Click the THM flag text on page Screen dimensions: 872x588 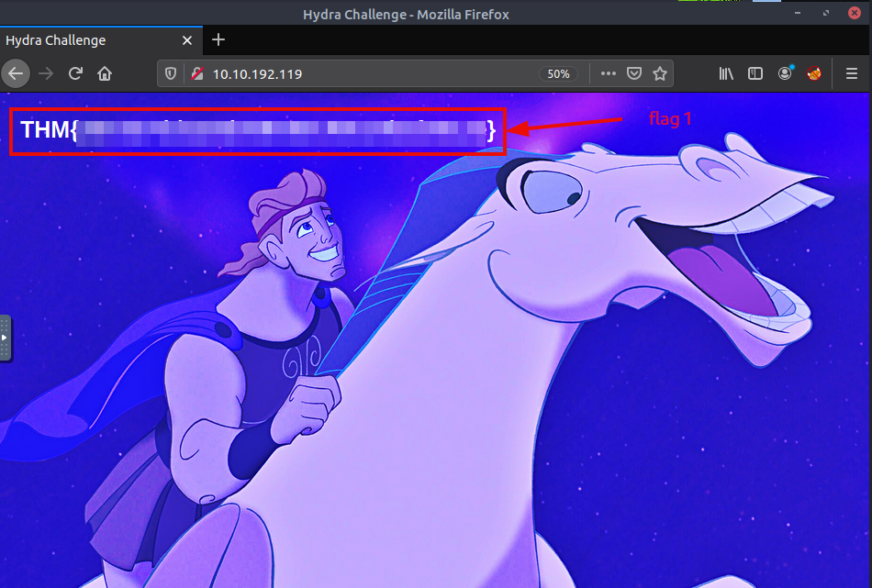click(x=257, y=131)
